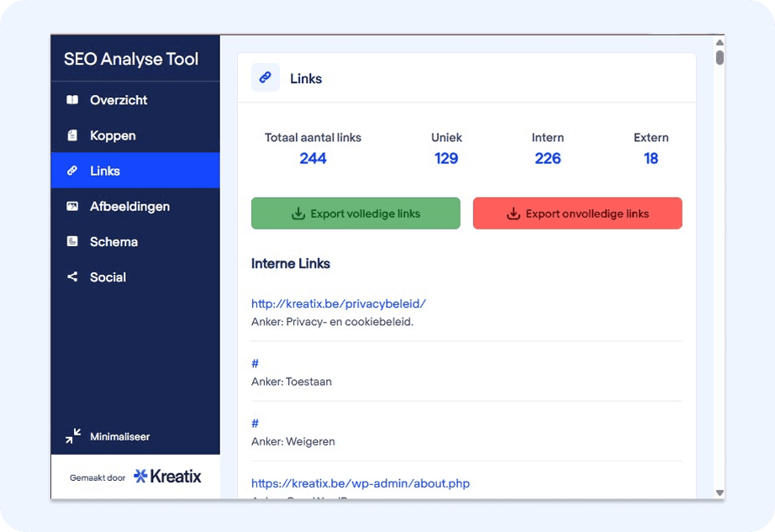
Task: Click download icon on Export volledige links
Action: point(298,213)
